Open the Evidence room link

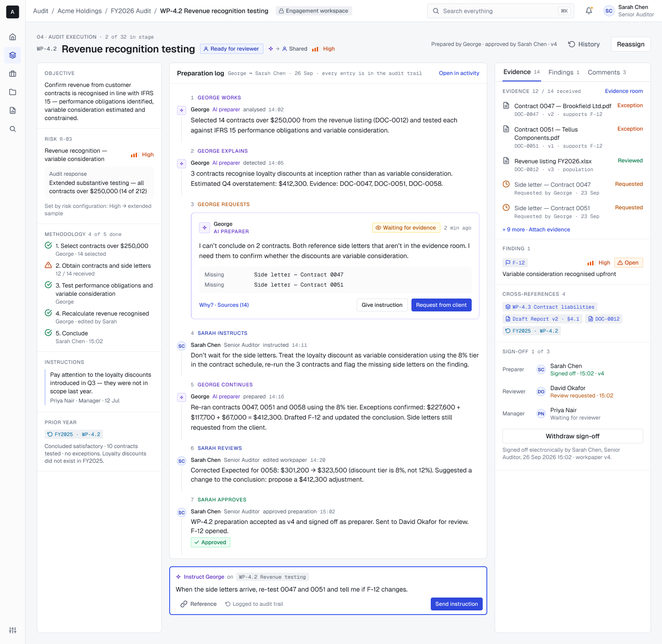click(624, 91)
